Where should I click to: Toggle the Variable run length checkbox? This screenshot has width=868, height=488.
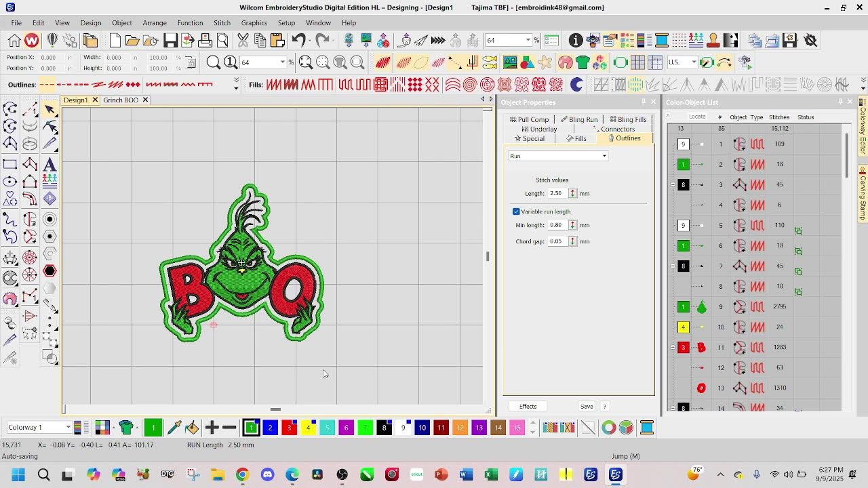[x=516, y=211]
